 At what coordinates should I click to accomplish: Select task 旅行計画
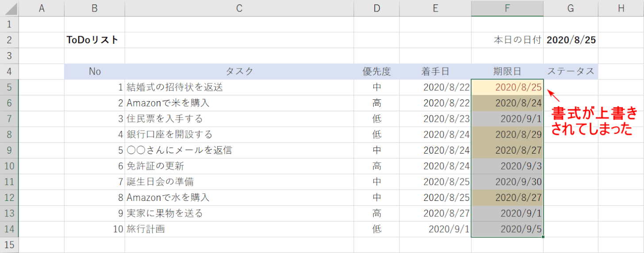(239, 230)
